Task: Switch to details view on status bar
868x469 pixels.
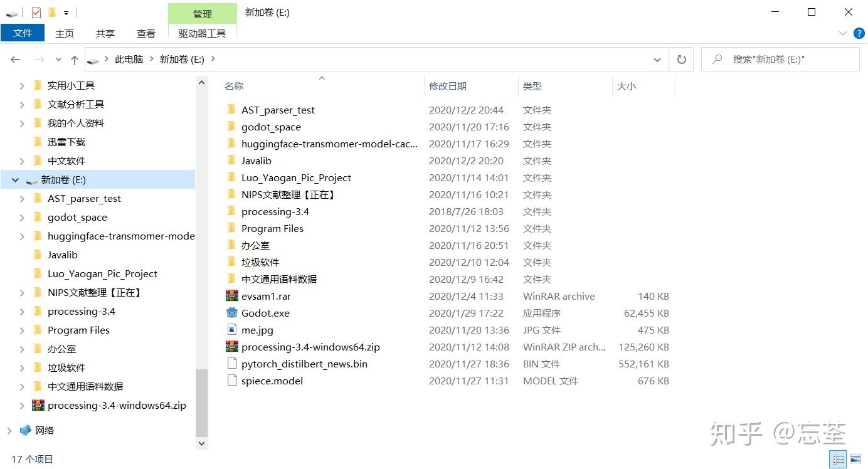Action: (838, 459)
